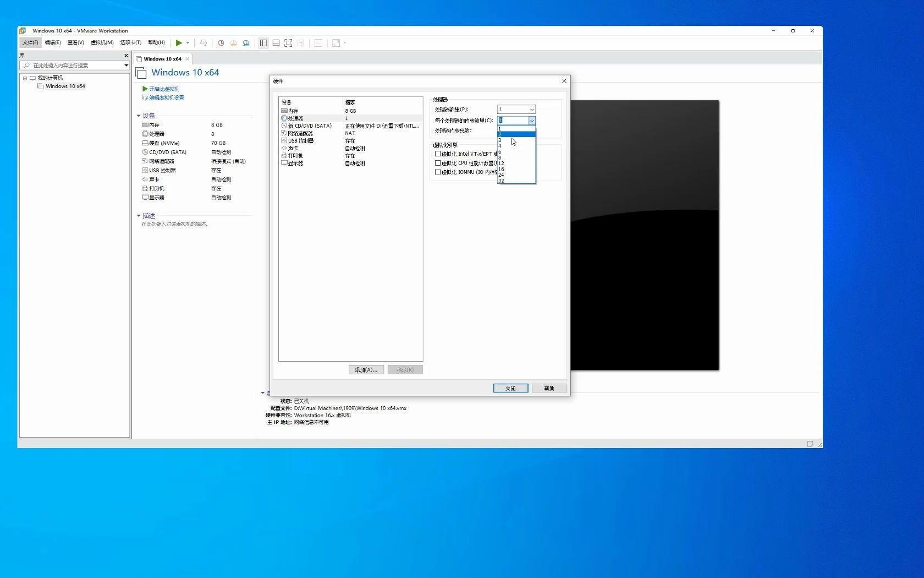Click the revert to snapshot icon
Viewport: 924px width, 578px height.
click(233, 43)
